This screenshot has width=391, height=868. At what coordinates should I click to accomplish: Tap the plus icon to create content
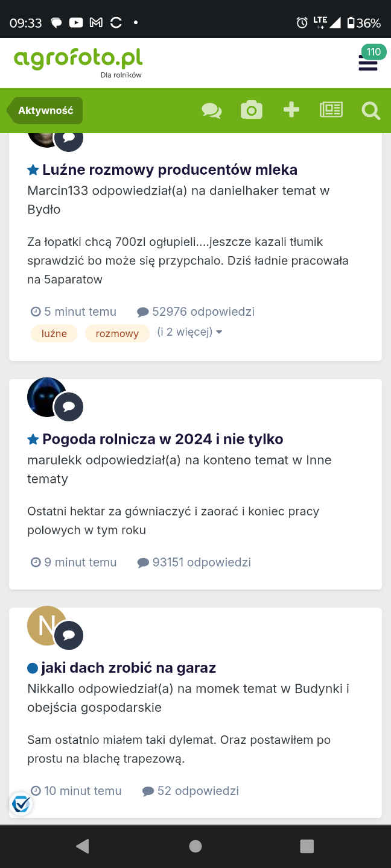point(291,110)
